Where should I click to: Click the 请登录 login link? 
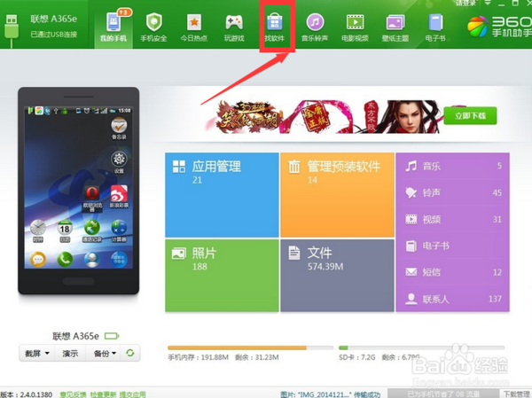pos(465,3)
